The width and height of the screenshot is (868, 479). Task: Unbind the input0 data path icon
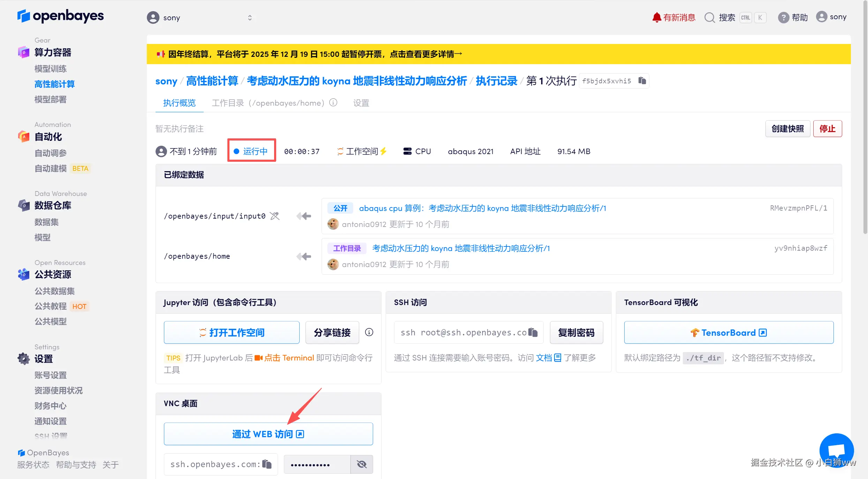(x=275, y=216)
